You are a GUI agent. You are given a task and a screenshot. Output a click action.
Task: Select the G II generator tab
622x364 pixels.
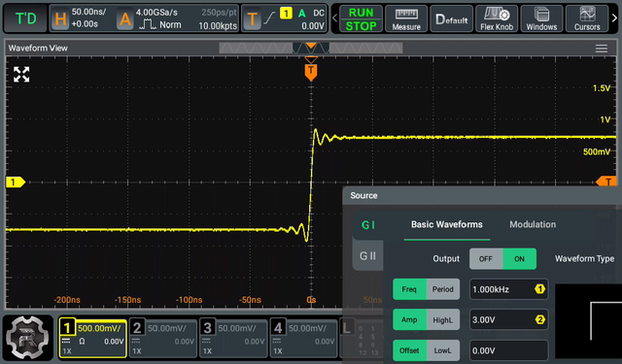tap(367, 256)
